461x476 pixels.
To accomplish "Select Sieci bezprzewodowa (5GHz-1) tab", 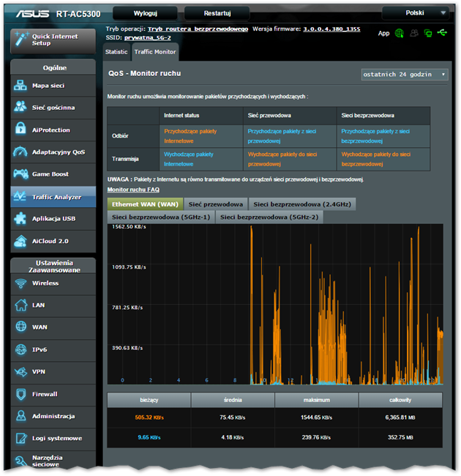I will coord(161,217).
